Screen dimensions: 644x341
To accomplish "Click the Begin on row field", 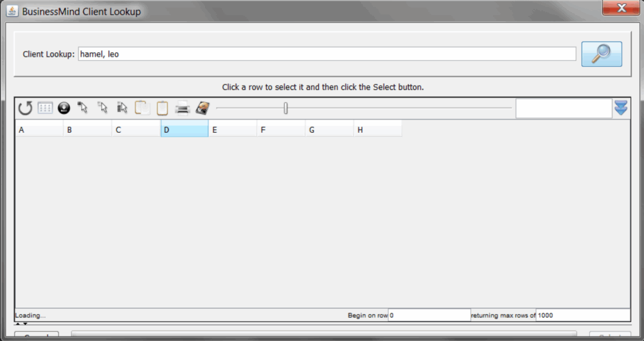I will (429, 315).
